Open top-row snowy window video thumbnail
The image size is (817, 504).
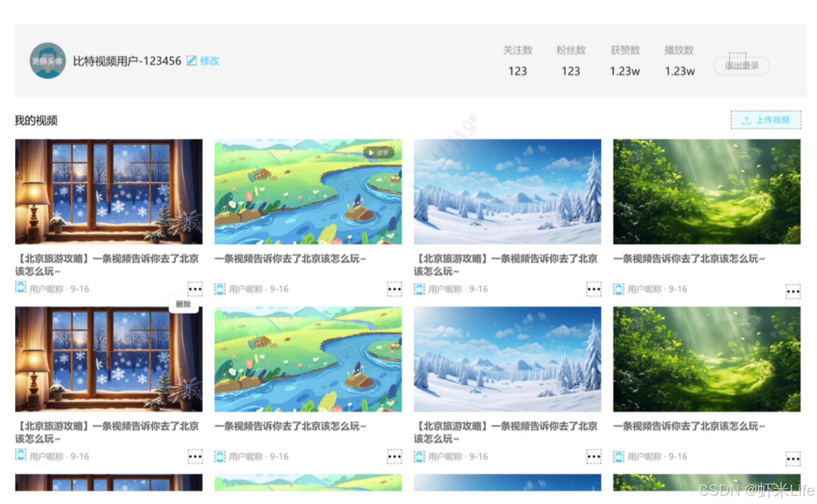(x=109, y=192)
